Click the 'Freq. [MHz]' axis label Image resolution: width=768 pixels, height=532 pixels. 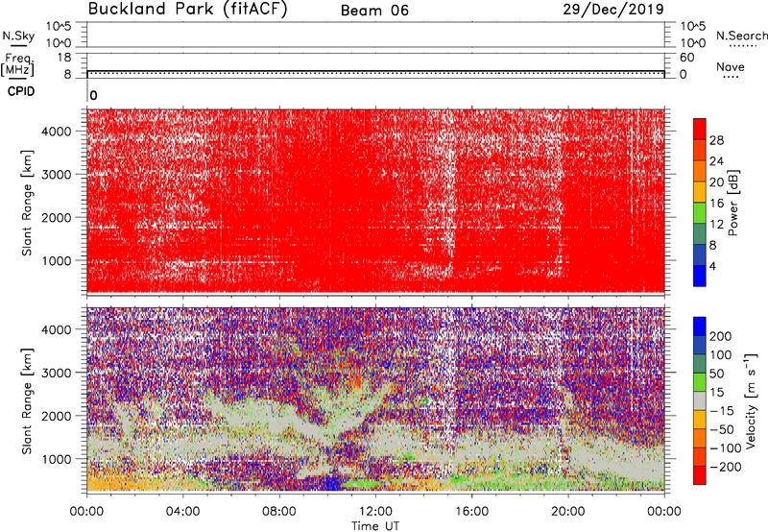pyautogui.click(x=17, y=64)
